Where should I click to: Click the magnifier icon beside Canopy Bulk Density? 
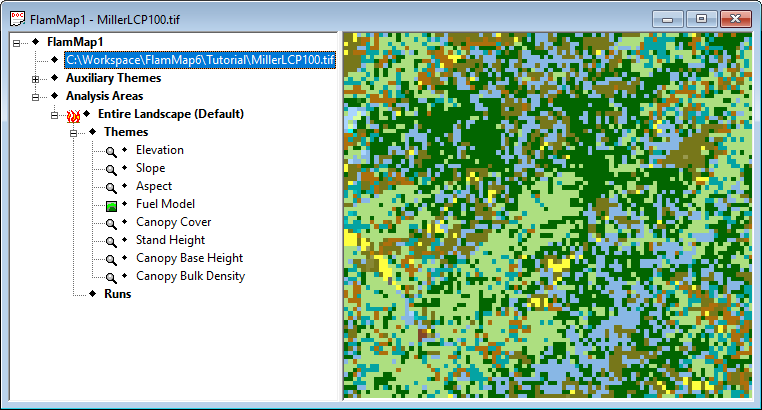(111, 278)
